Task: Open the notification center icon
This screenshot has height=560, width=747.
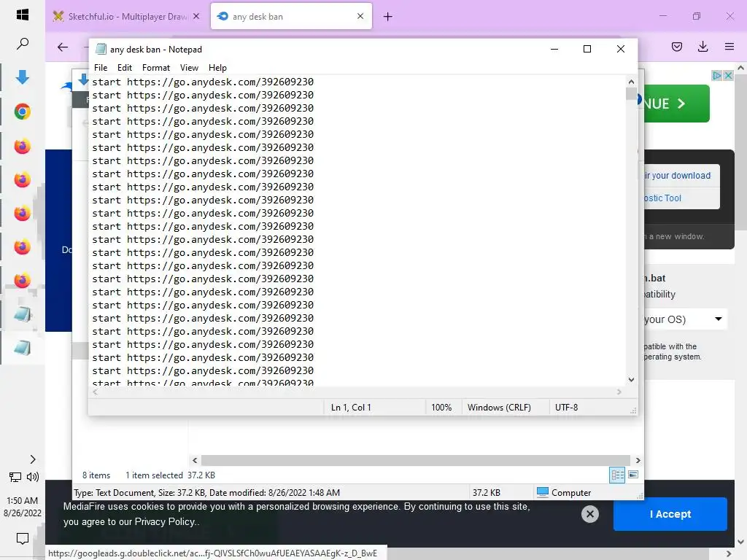Action: click(x=23, y=539)
